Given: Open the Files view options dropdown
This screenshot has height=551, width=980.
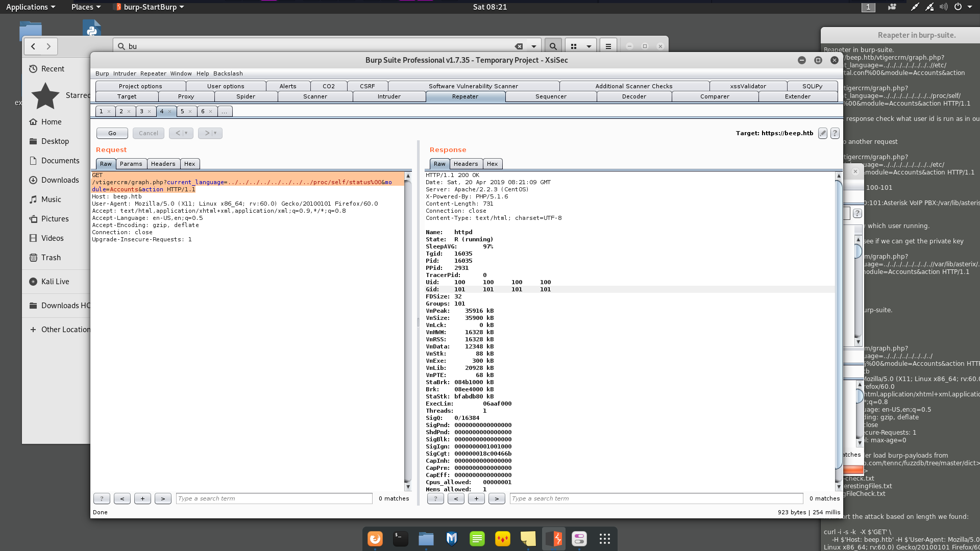Looking at the screenshot, I should tap(589, 46).
